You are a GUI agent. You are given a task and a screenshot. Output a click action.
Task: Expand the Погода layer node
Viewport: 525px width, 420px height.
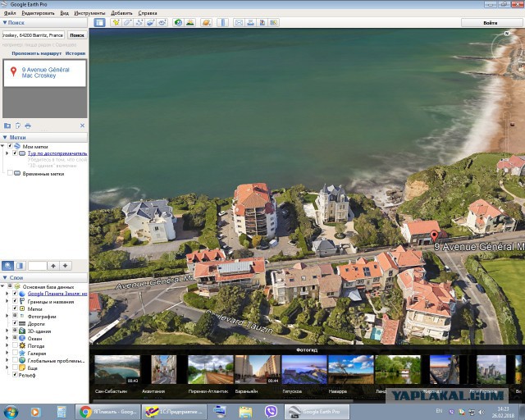[7, 345]
